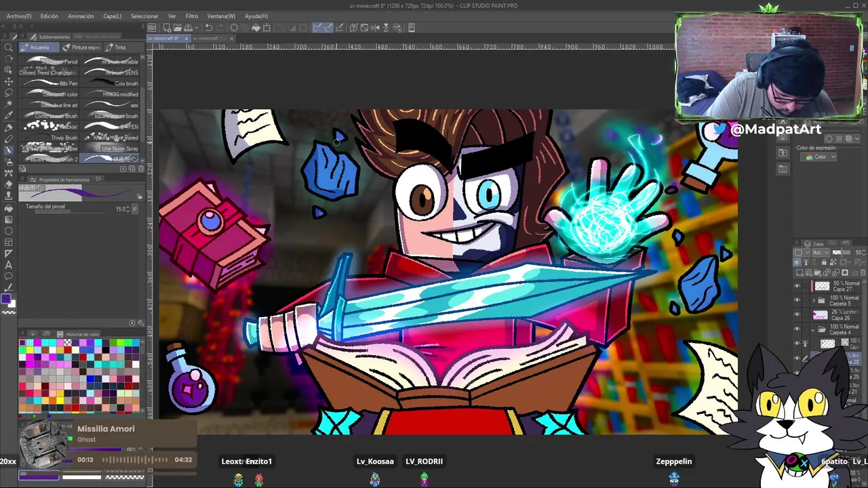Select the Move layer tool
Viewport: 868px width, 488px height.
click(x=9, y=82)
